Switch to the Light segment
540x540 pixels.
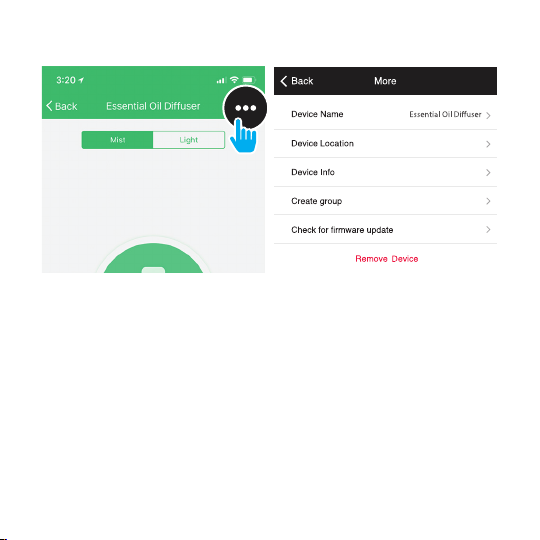(x=189, y=140)
